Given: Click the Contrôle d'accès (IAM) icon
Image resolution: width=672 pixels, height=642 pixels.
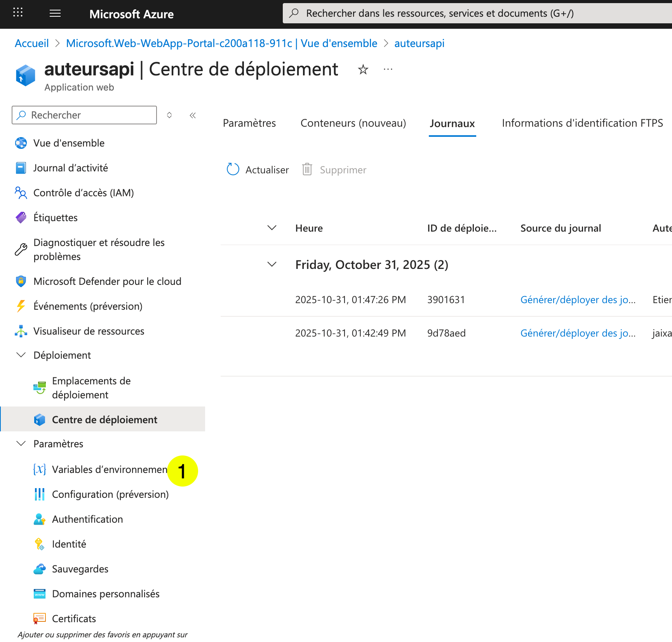Looking at the screenshot, I should click(x=21, y=192).
